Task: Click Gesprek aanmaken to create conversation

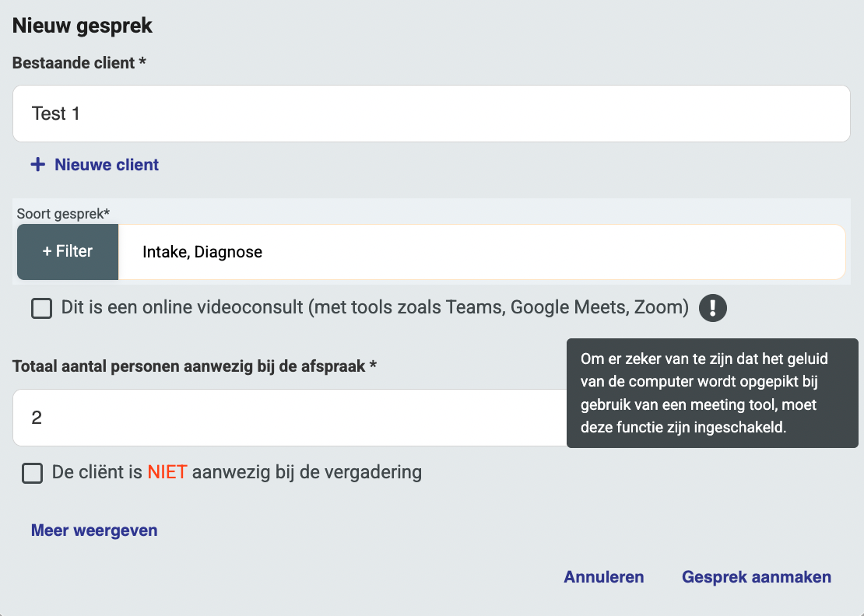Action: [x=757, y=577]
